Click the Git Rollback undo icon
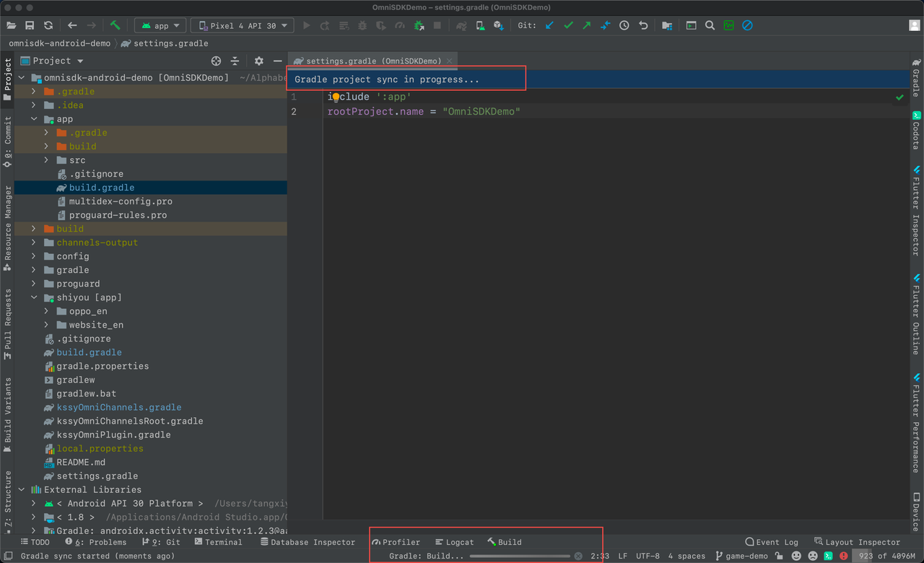 (643, 25)
